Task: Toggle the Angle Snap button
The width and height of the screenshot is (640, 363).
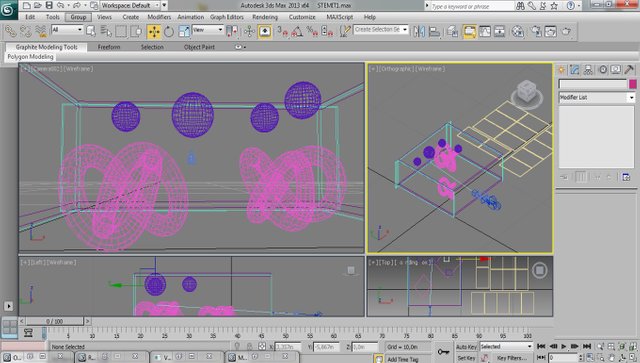Action: click(x=297, y=31)
